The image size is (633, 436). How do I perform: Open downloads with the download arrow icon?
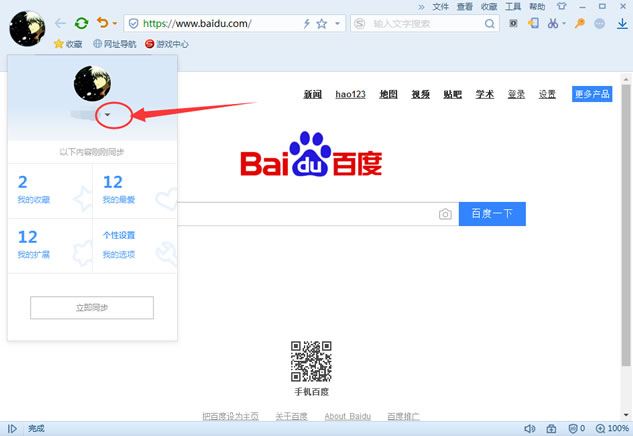coord(622,24)
